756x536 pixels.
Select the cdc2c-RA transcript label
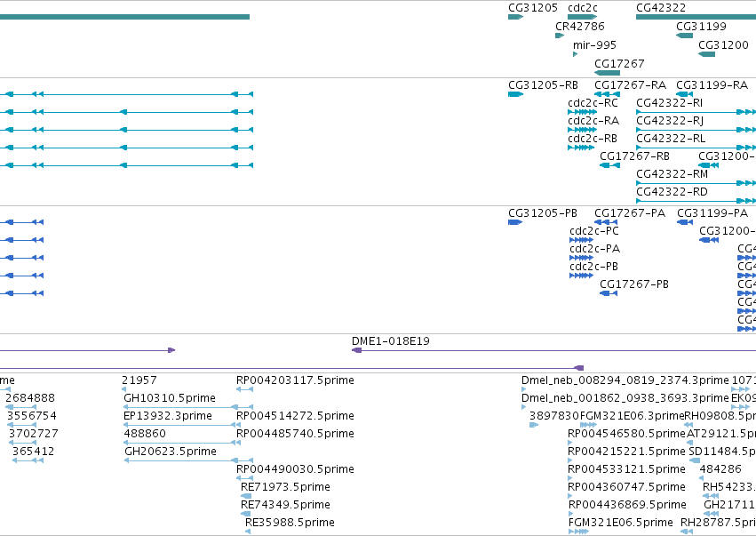point(593,121)
